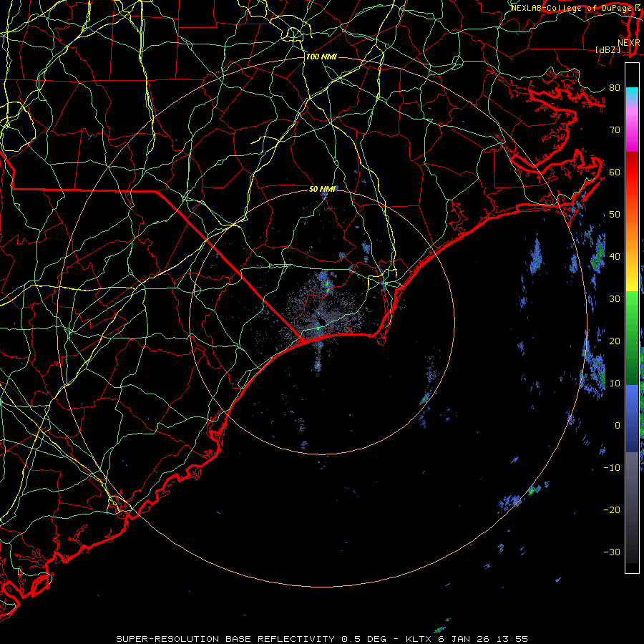Click the 30 dBZ scale value

pos(615,298)
